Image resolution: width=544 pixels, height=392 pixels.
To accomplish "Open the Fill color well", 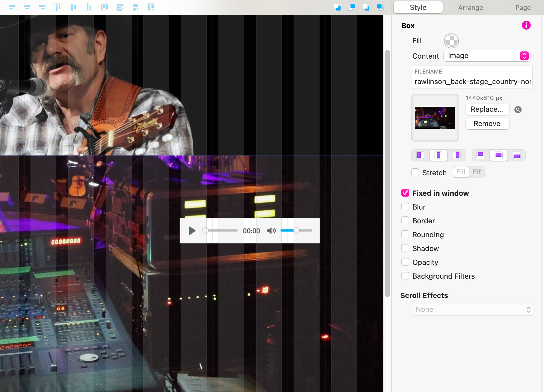I will 451,41.
